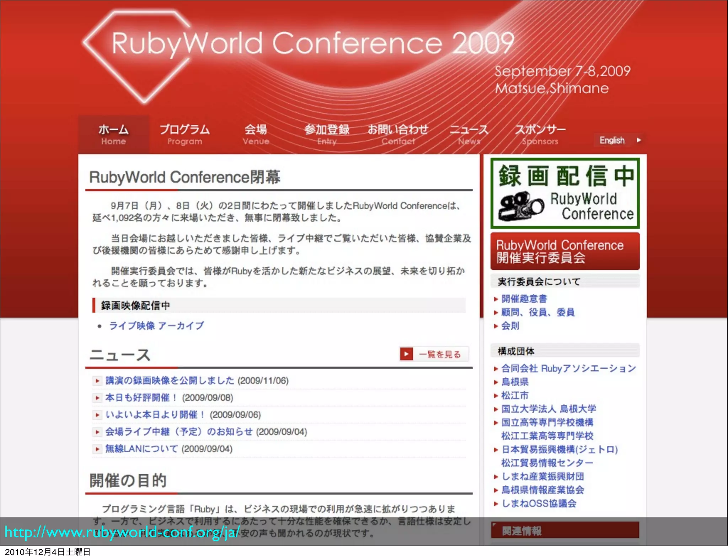The width and height of the screenshot is (728, 560).
Task: Click the 実行委員会について sidebar heading
Action: tap(539, 281)
